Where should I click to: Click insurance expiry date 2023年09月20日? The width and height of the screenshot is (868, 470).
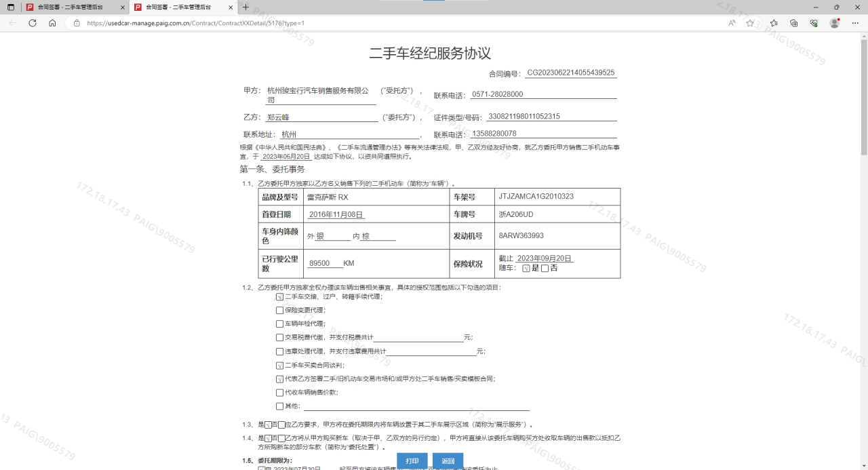click(545, 258)
